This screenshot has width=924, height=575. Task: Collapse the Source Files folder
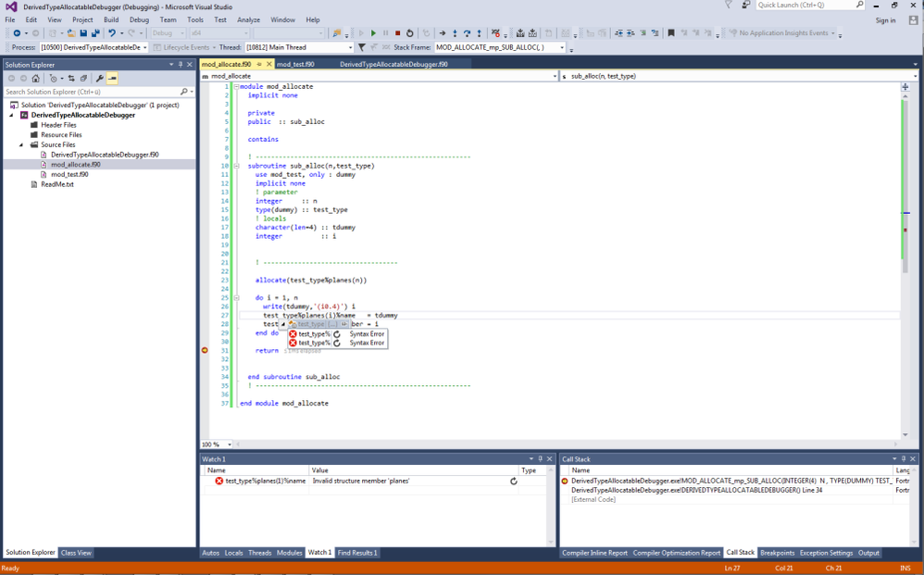[21, 144]
